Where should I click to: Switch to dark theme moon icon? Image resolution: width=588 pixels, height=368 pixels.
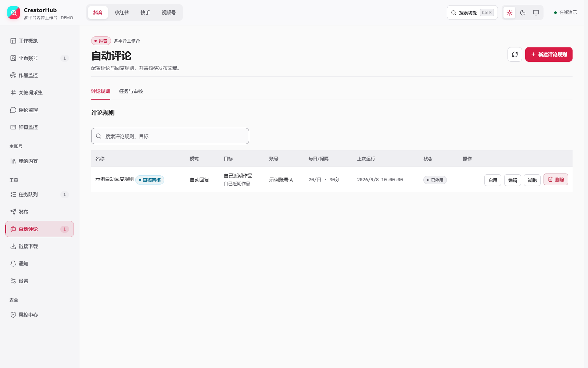(523, 12)
